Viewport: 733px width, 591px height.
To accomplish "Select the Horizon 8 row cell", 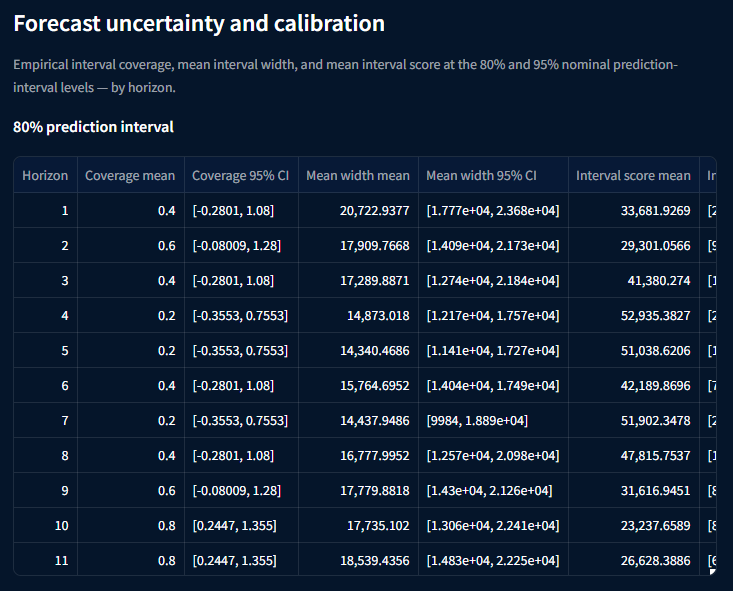I will pyautogui.click(x=45, y=456).
